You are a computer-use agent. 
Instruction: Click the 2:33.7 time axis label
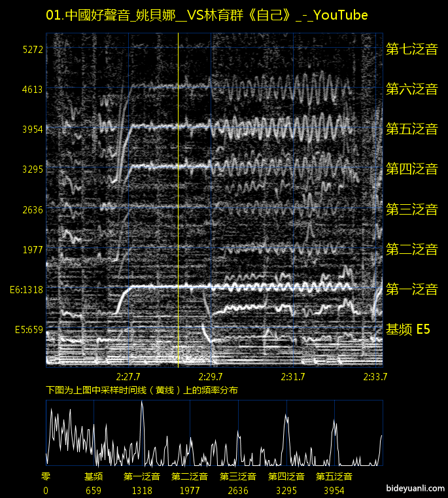[375, 376]
